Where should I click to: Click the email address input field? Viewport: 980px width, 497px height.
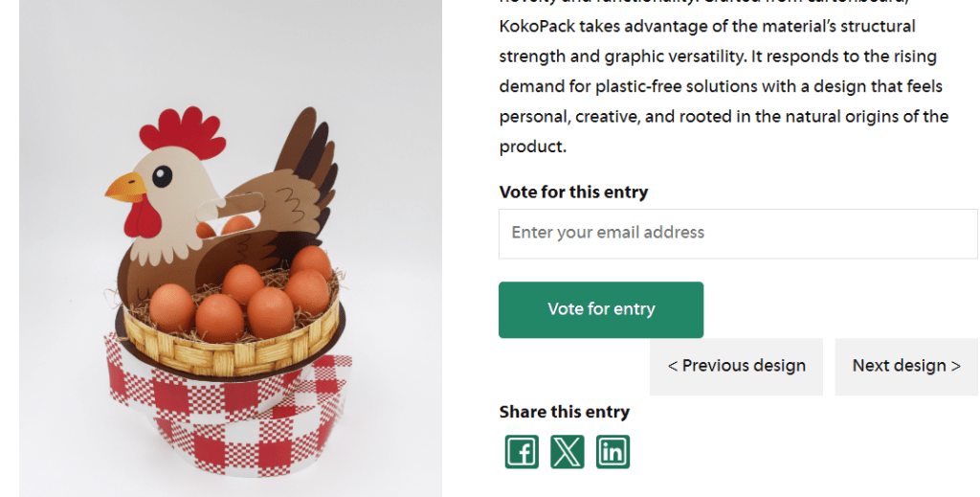(x=737, y=233)
